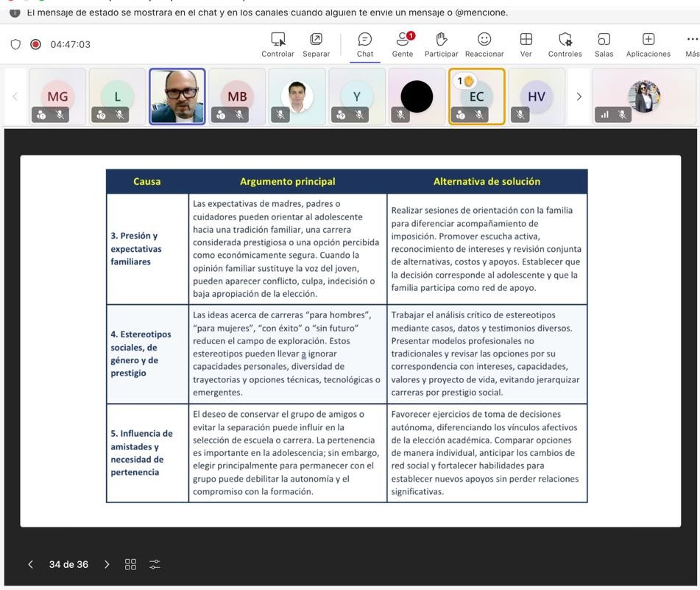Open slide view settings sliders icon
Screen dimensions: 700x590
tap(155, 564)
